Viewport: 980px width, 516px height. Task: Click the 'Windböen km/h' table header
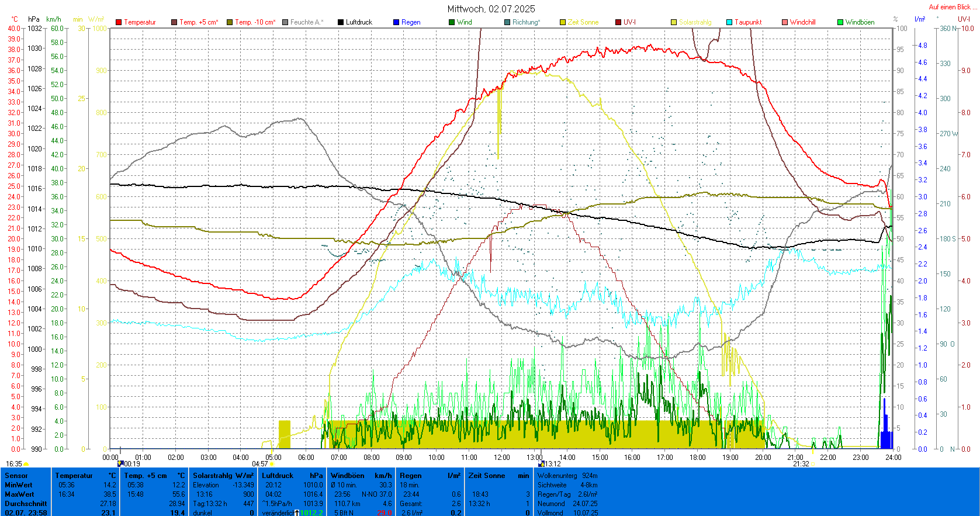coord(361,476)
